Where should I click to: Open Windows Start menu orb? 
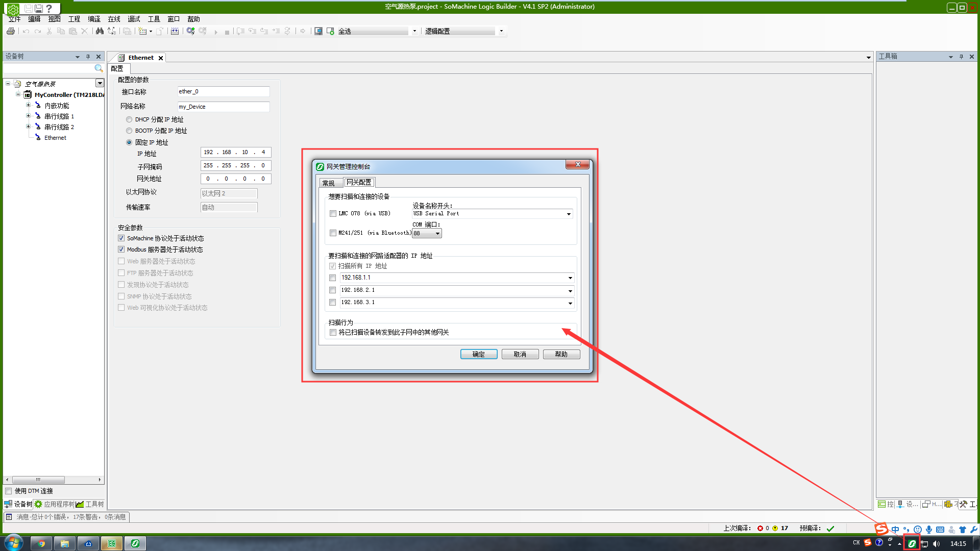tap(14, 543)
